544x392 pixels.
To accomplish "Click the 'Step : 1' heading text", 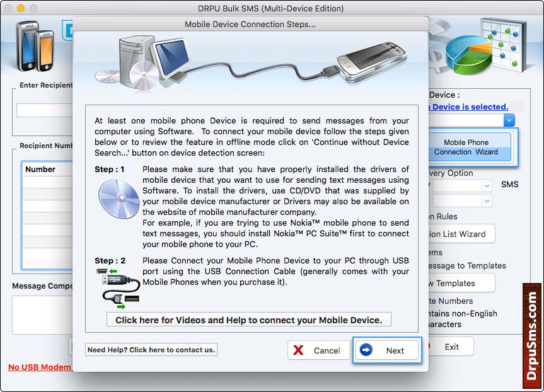I will [109, 170].
